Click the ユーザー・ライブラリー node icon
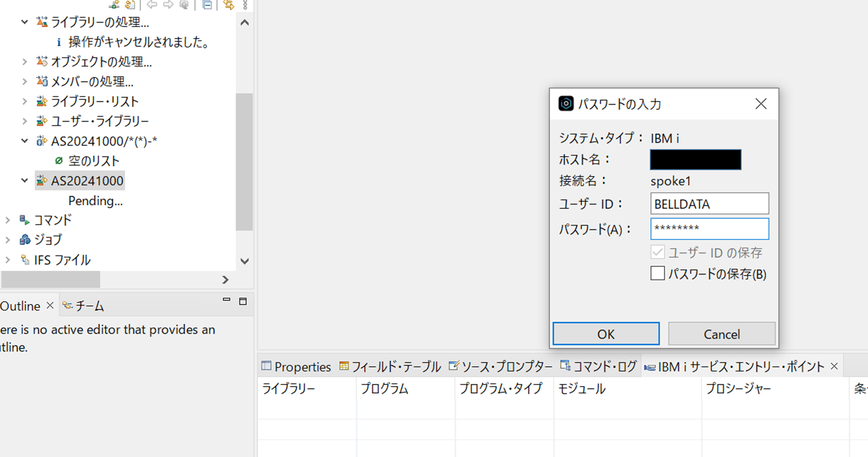The height and width of the screenshot is (457, 868). [x=42, y=121]
